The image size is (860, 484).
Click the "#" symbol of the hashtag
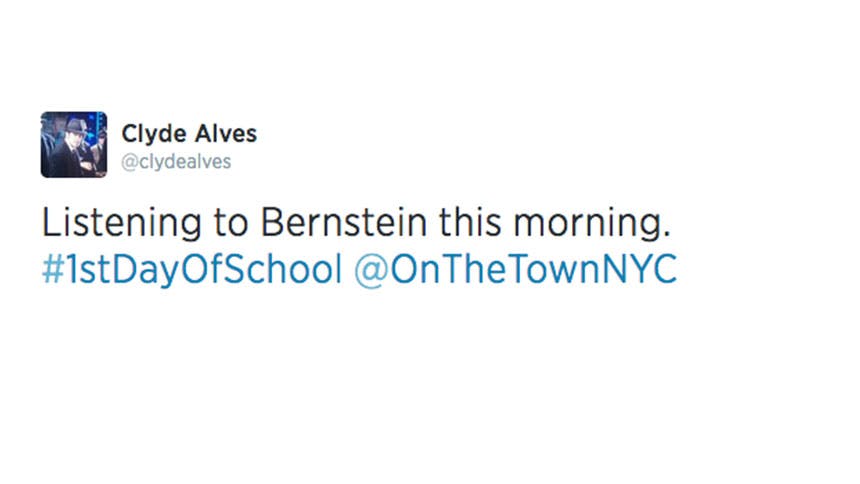pyautogui.click(x=51, y=270)
